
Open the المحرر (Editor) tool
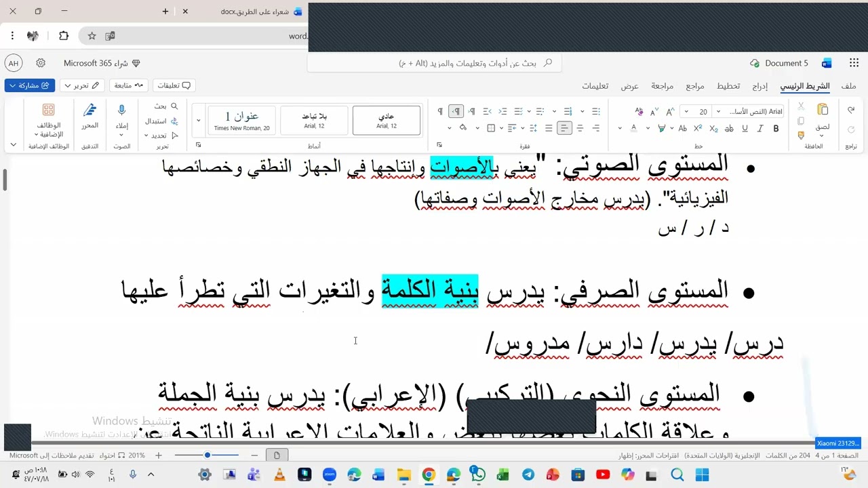pos(90,115)
